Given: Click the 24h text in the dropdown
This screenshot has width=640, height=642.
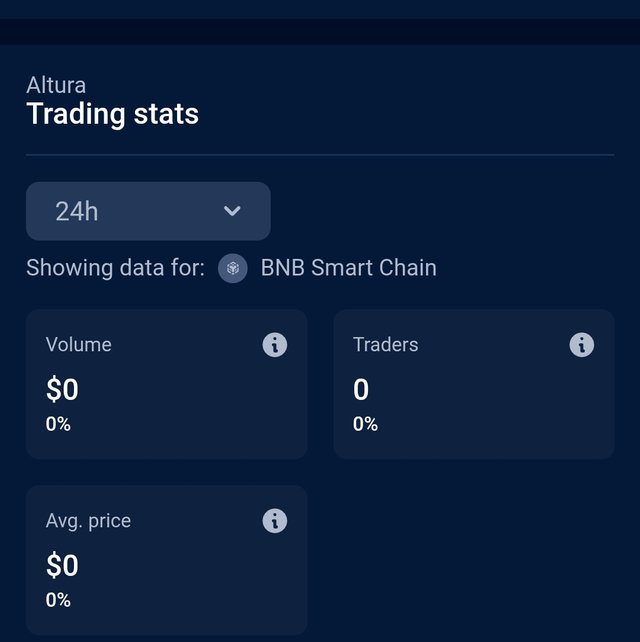Looking at the screenshot, I should coord(77,211).
